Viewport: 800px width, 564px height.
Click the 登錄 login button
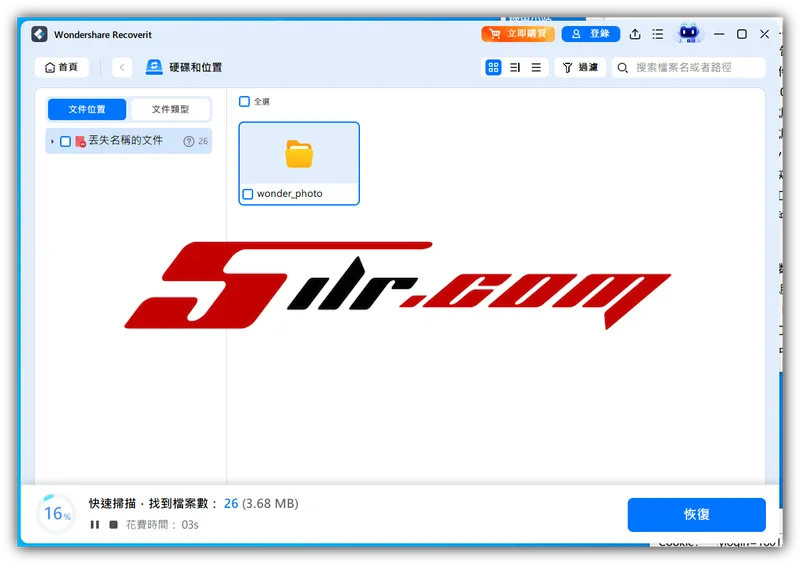[591, 34]
